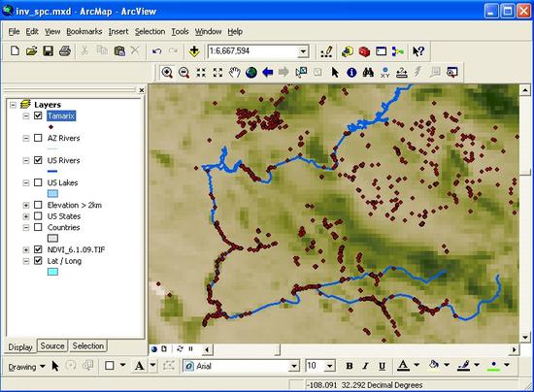534x392 pixels.
Task: Close the table of contents panel
Action: pos(142,90)
